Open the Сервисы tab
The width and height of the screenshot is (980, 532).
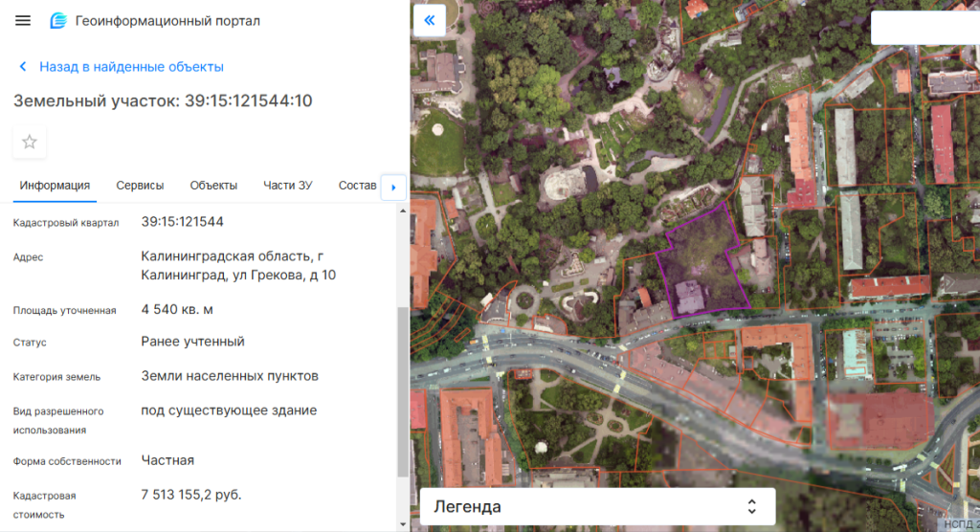[140, 186]
